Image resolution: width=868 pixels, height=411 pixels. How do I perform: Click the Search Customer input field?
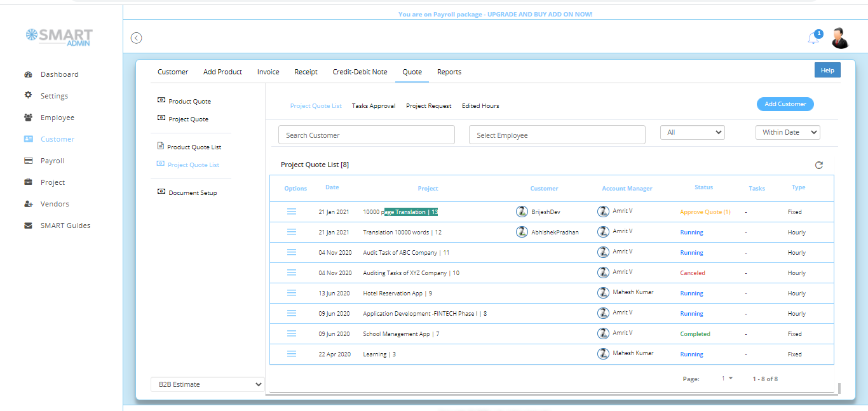(366, 135)
